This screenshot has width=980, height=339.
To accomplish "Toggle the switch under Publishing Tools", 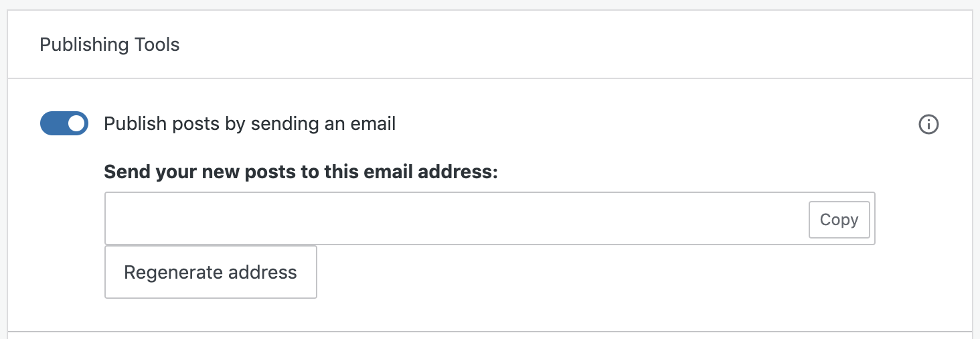I will (x=64, y=123).
